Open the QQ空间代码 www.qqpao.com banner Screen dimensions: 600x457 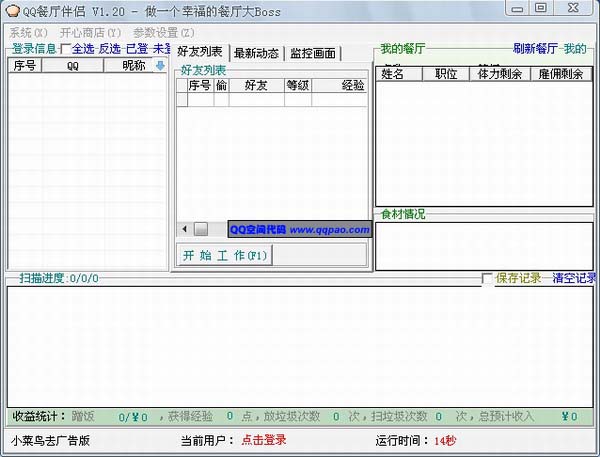[x=300, y=229]
